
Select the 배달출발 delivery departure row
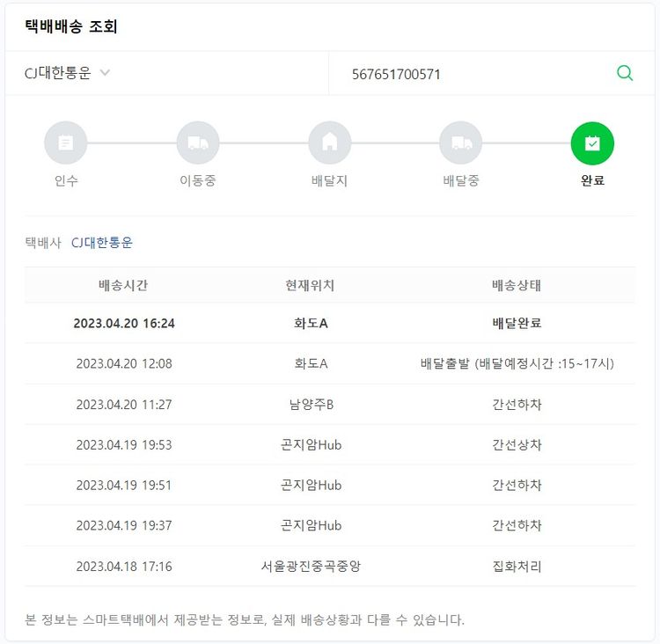(517, 363)
